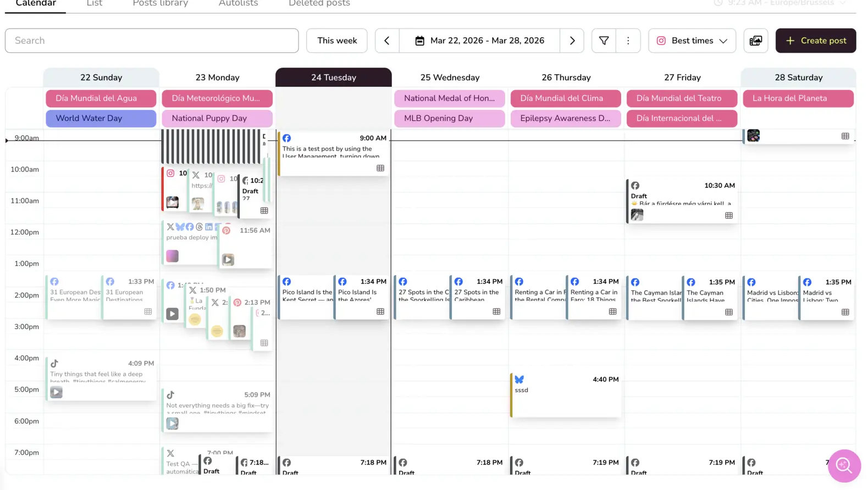868x490 pixels.
Task: Expand the Best times dropdown
Action: pyautogui.click(x=692, y=41)
